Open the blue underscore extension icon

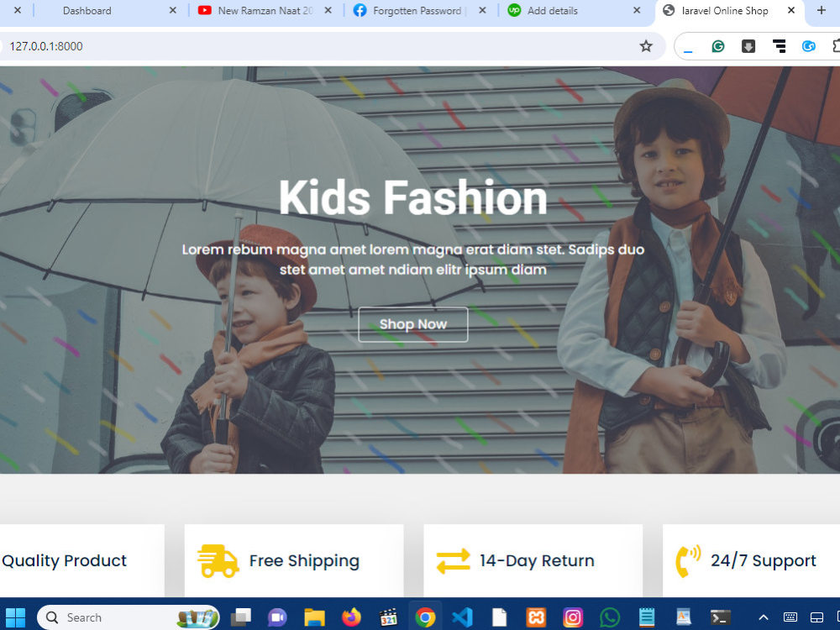pos(689,51)
